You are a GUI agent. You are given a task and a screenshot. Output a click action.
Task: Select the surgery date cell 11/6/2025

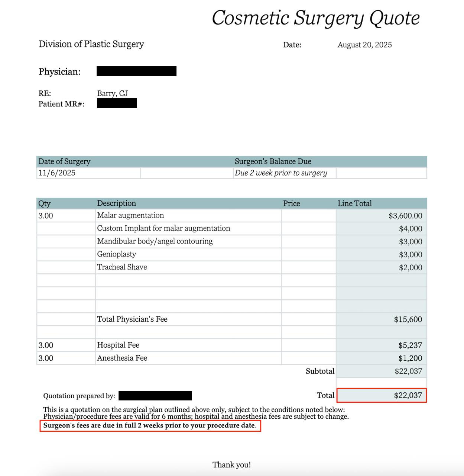coord(57,173)
